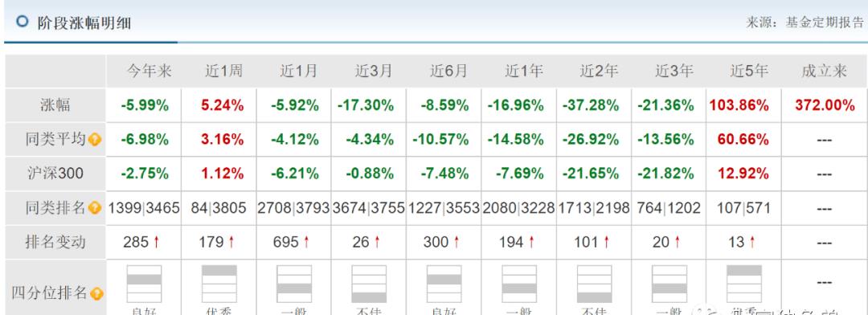Viewport: 868px width, 315px height.
Task: Click the -5.99% 涨幅 value
Action: tap(145, 105)
